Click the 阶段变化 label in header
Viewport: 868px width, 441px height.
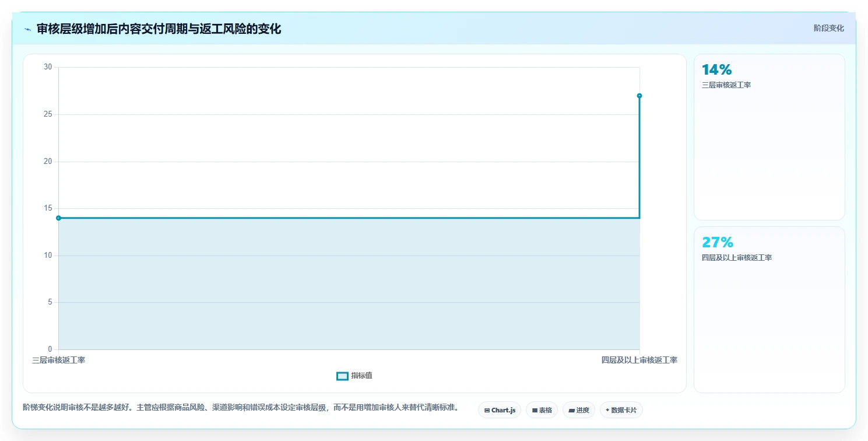828,29
